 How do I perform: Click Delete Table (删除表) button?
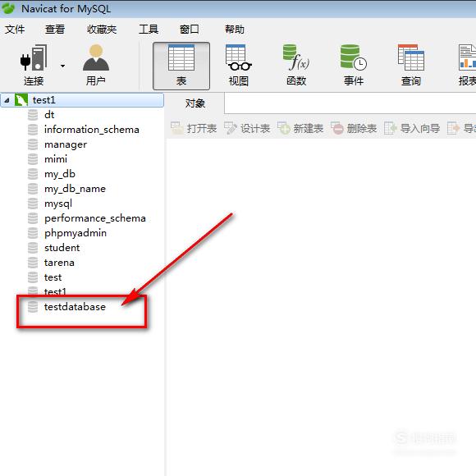tap(354, 128)
